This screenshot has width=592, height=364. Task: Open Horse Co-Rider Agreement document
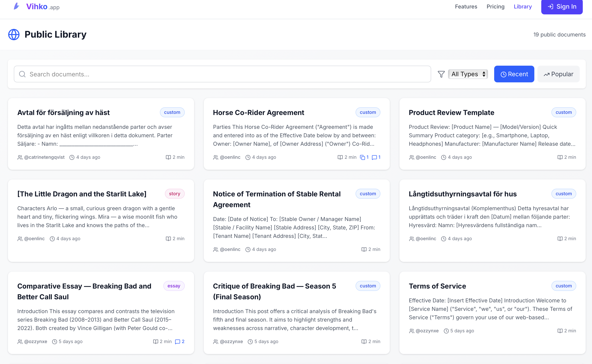[258, 113]
